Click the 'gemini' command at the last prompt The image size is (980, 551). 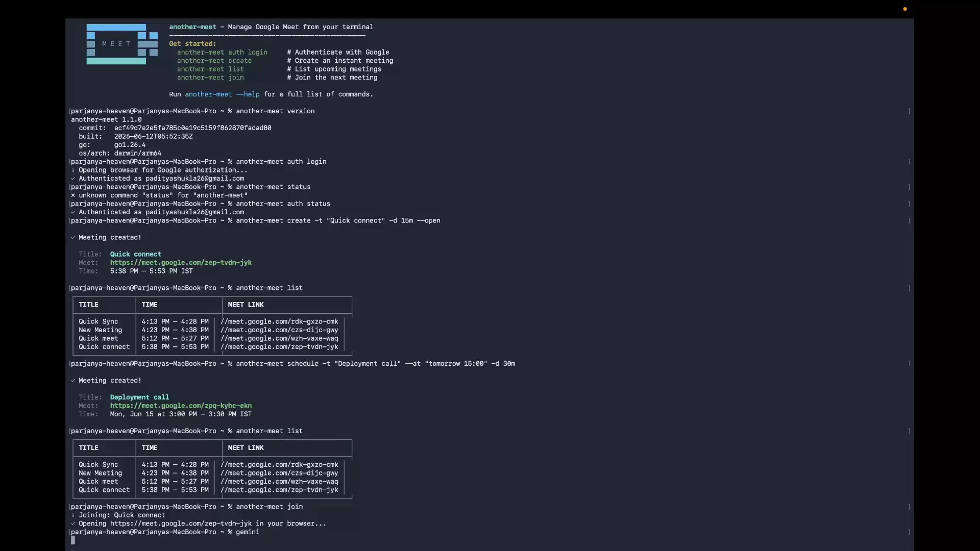point(248,532)
